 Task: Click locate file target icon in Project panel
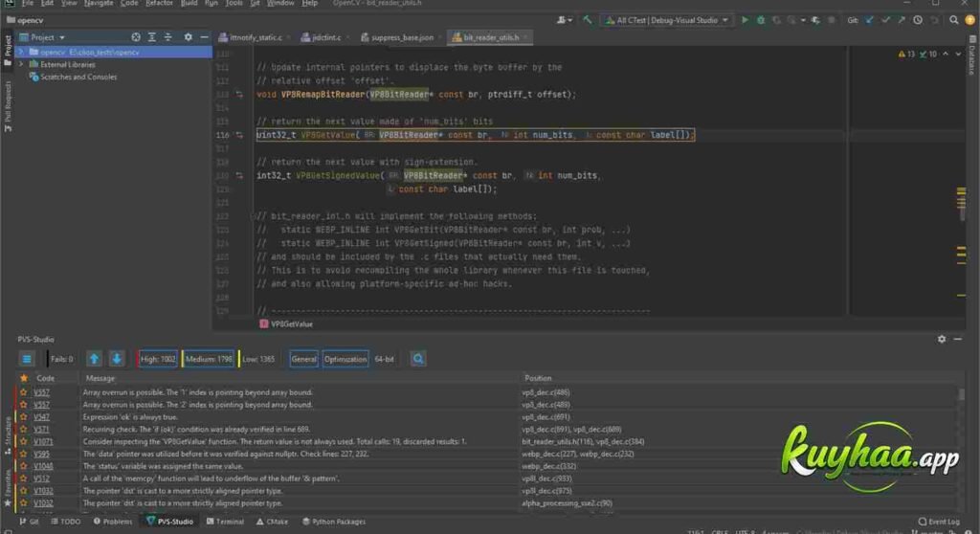click(x=136, y=37)
